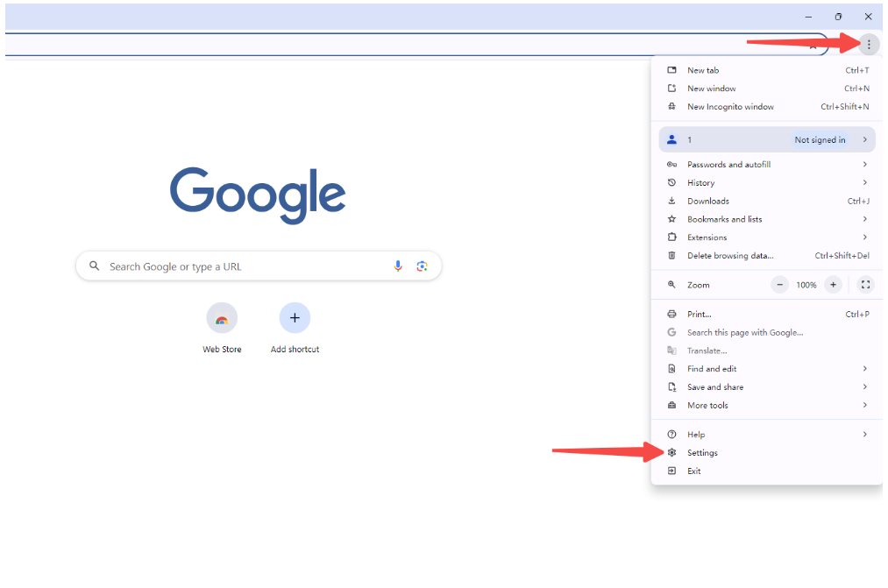Click the Find and edit icon
The width and height of the screenshot is (888, 588).
[671, 368]
